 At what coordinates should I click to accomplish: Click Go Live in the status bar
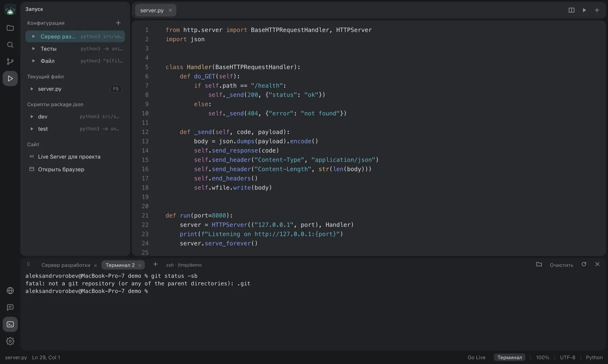click(x=477, y=357)
